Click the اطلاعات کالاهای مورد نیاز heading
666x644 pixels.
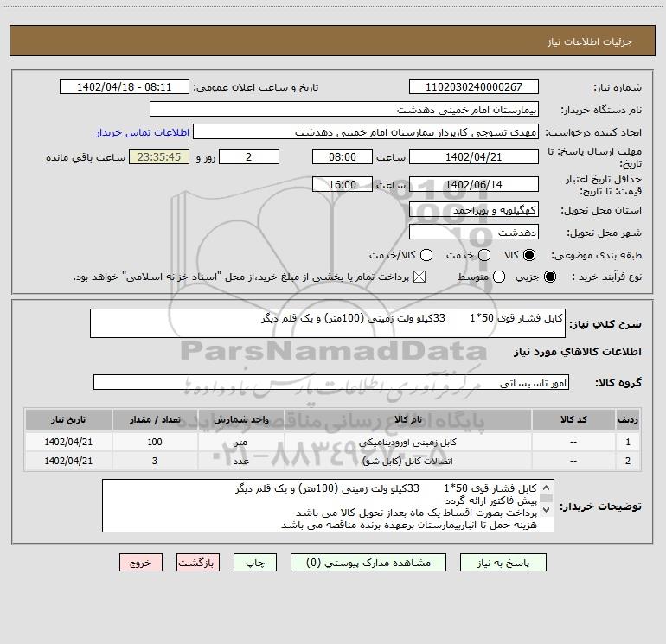577,352
